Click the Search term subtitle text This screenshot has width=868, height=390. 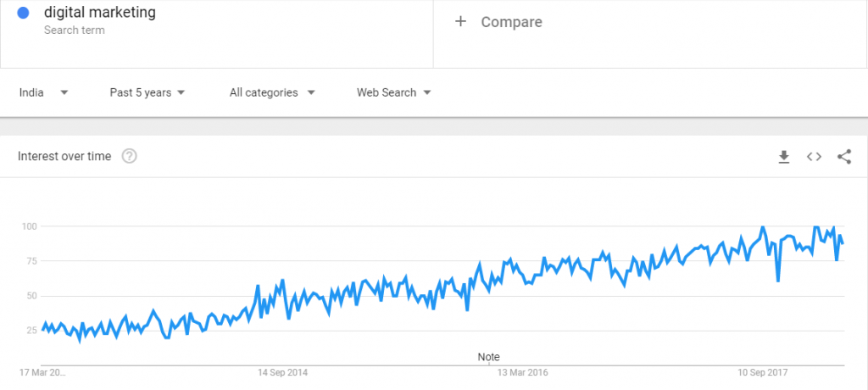point(75,30)
